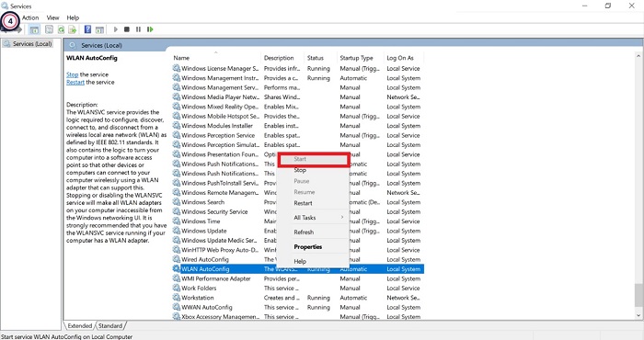Select Windows Perception Simulat.. service
The width and height of the screenshot is (644, 340).
click(x=220, y=145)
